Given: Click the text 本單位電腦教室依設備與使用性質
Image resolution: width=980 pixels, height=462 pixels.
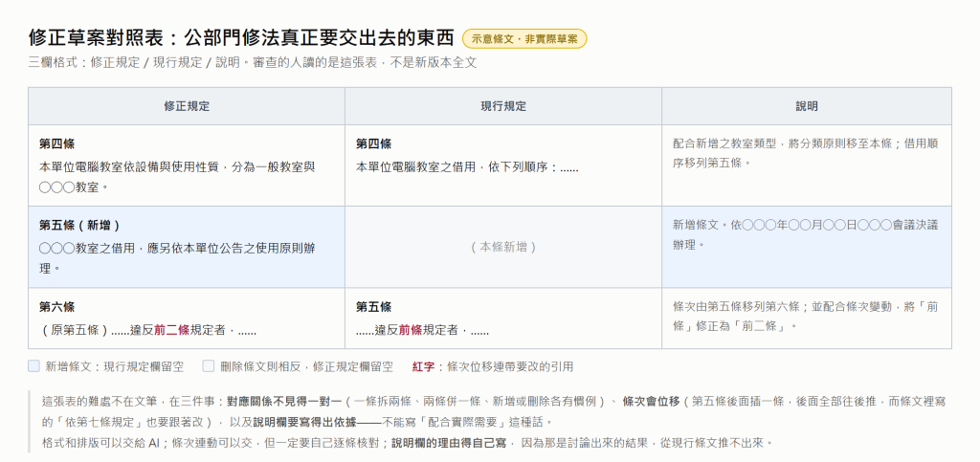Looking at the screenshot, I should pos(177,177).
